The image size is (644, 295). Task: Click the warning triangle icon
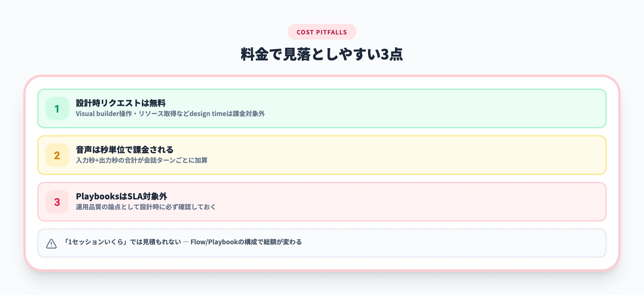51,243
